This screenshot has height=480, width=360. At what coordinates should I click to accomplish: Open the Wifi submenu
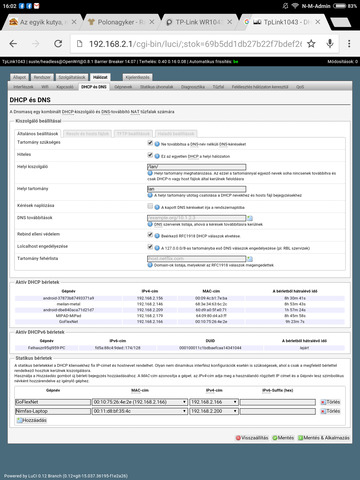click(45, 87)
